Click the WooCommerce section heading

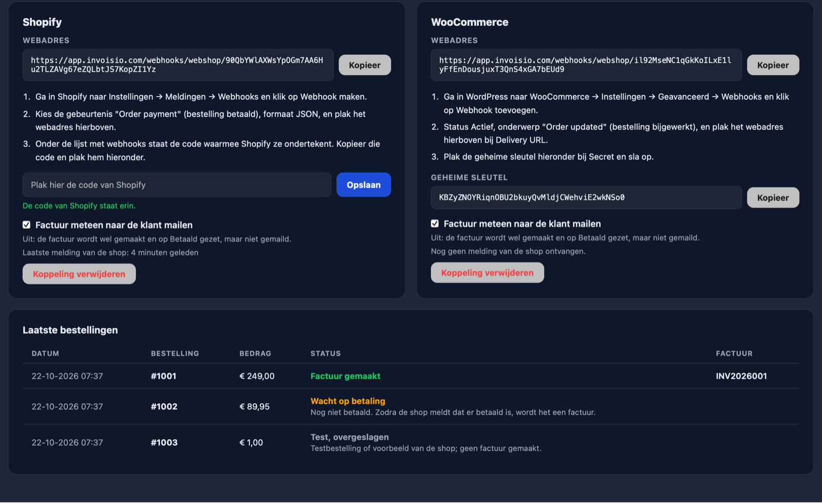[x=470, y=22]
